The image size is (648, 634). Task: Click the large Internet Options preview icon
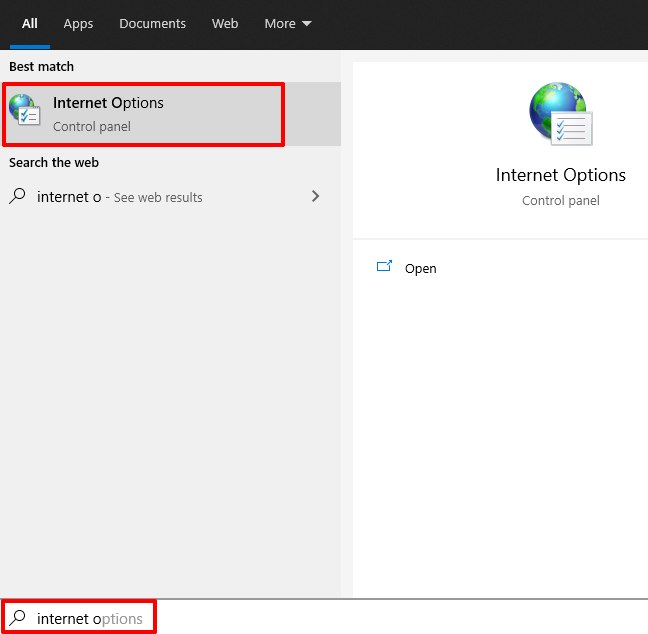[561, 114]
